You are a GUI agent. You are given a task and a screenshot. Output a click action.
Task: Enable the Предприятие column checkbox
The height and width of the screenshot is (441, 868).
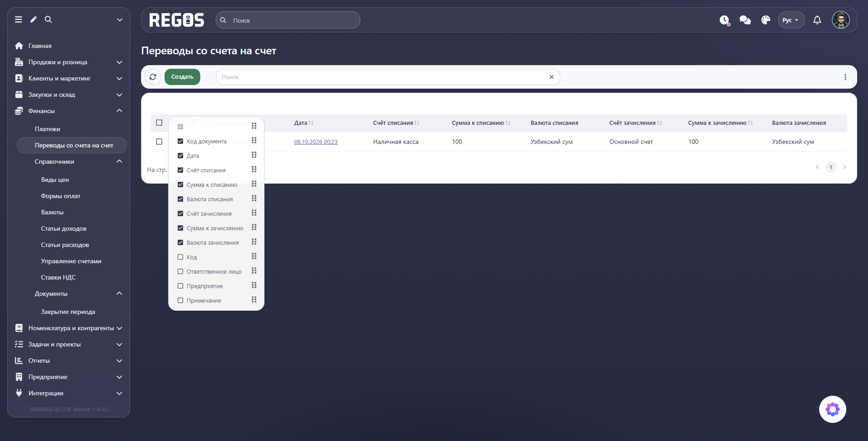coord(180,286)
